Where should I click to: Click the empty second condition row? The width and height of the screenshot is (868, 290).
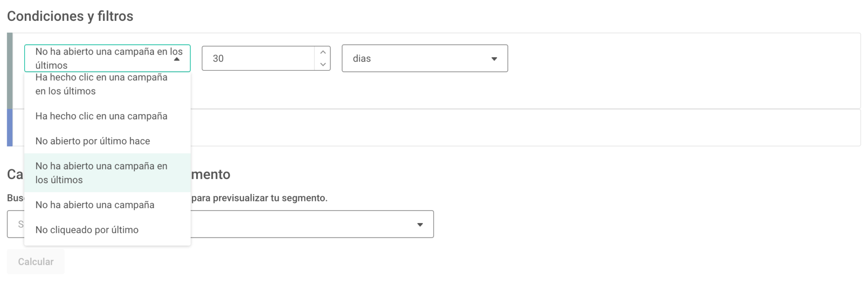(509, 128)
